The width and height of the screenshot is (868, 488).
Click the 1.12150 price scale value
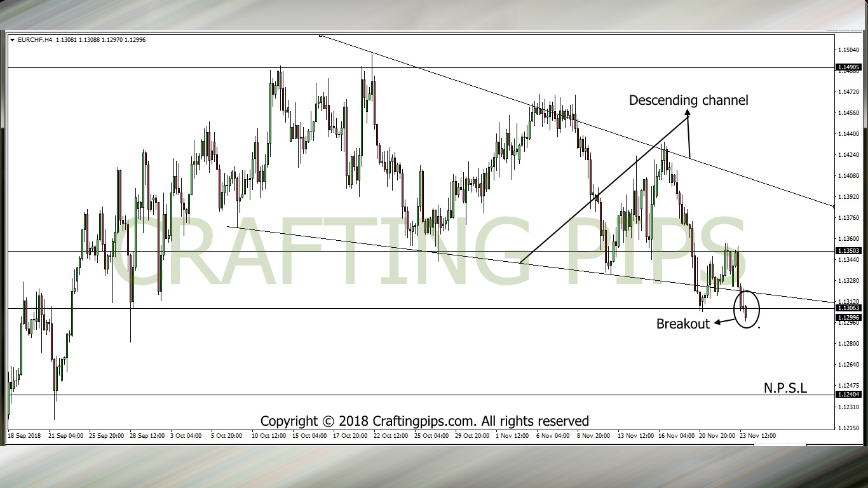(x=848, y=428)
